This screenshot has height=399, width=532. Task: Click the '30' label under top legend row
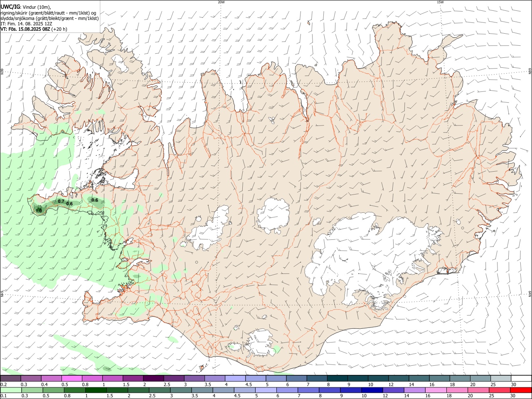514,384
